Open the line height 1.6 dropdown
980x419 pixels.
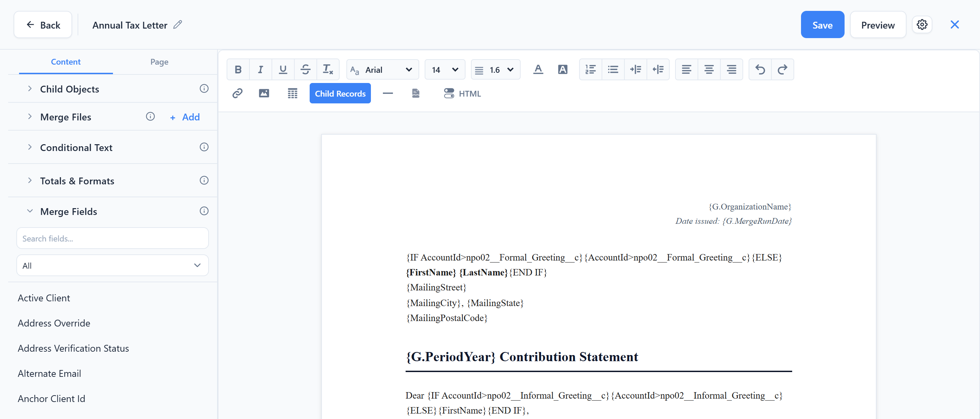(x=495, y=70)
